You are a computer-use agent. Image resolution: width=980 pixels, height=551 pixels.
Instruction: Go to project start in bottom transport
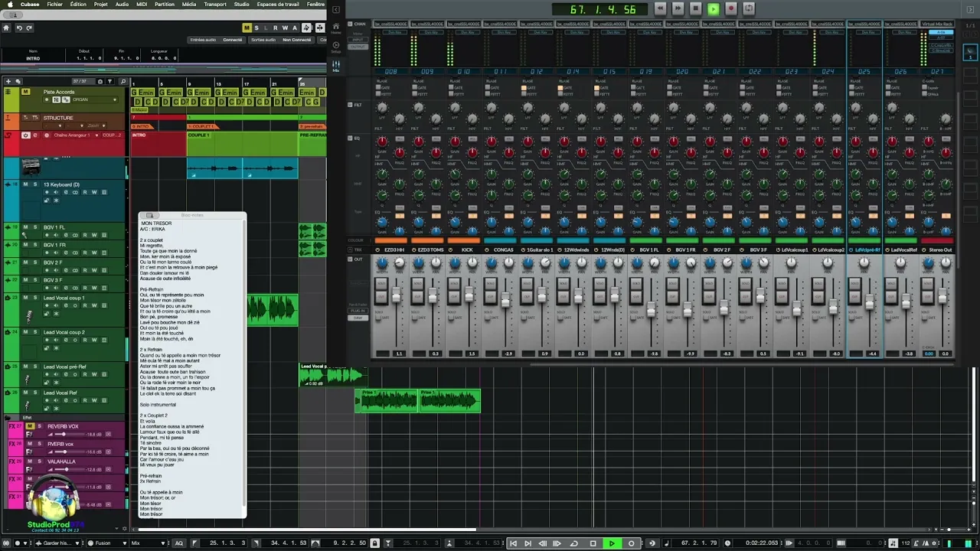pyautogui.click(x=512, y=543)
